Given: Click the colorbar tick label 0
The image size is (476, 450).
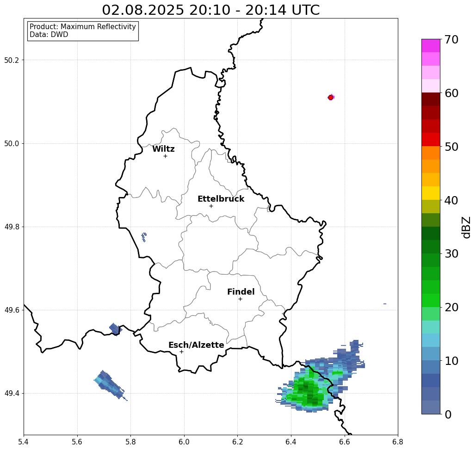Looking at the screenshot, I should coord(448,414).
